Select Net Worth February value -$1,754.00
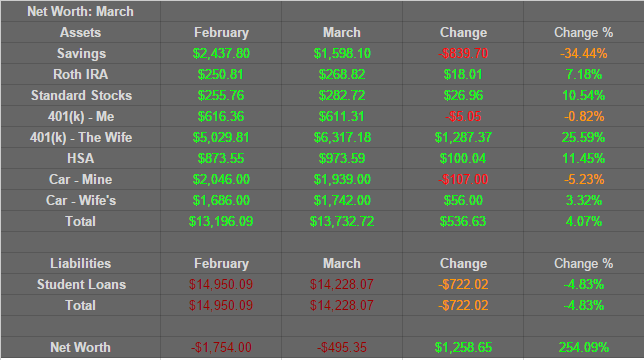 pyautogui.click(x=221, y=347)
